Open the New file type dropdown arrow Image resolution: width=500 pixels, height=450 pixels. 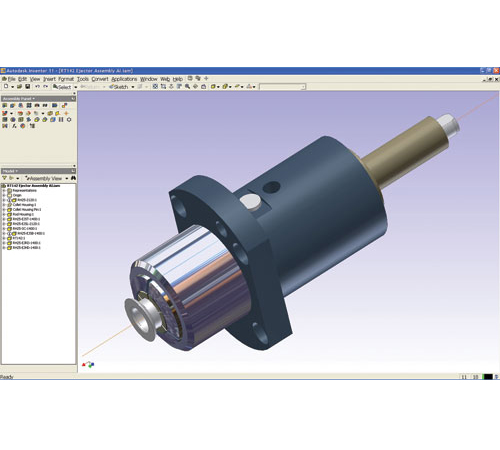(x=12, y=87)
